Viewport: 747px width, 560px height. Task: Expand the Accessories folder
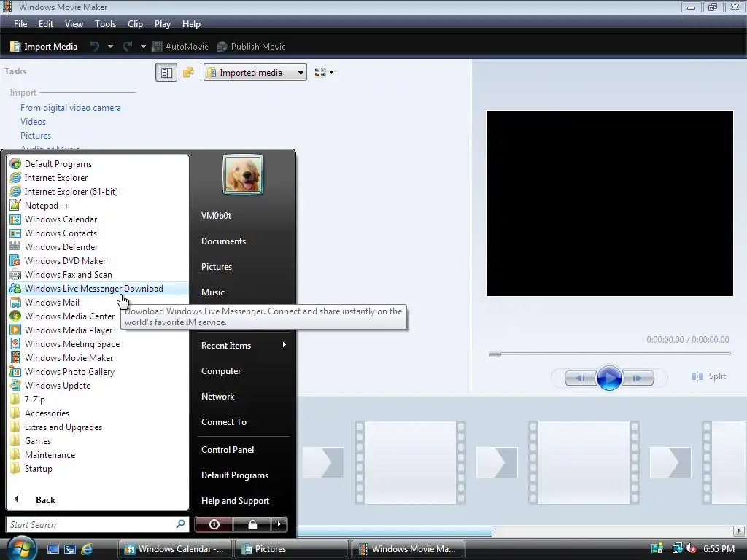pos(98,413)
